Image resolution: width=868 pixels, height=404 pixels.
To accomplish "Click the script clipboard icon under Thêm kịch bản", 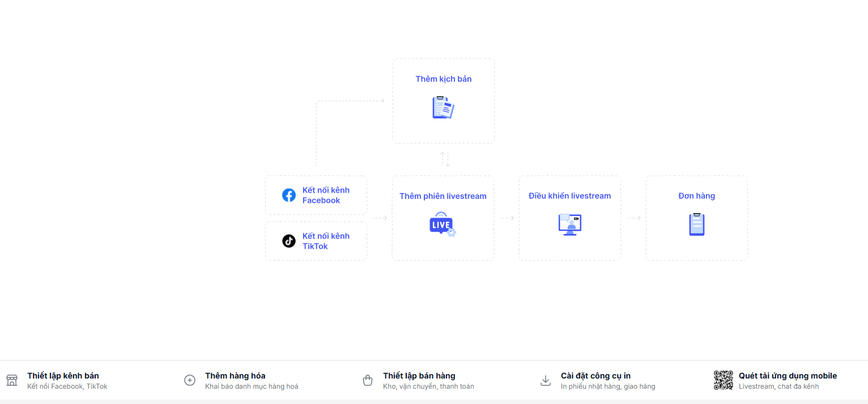I will [443, 108].
